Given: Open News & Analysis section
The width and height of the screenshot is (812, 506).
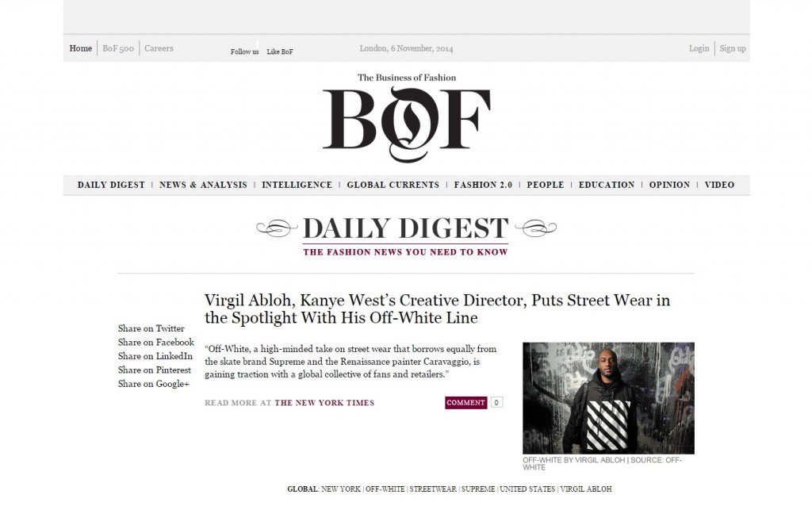Looking at the screenshot, I should (x=203, y=185).
